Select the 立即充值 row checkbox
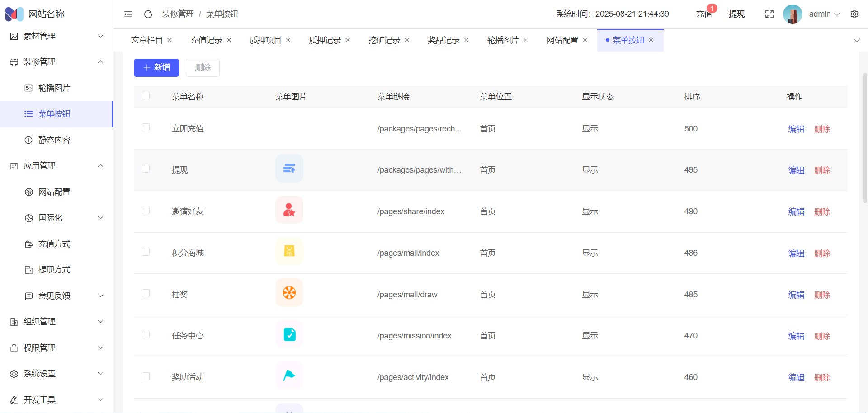Screen dimensions: 868x413 [146, 128]
